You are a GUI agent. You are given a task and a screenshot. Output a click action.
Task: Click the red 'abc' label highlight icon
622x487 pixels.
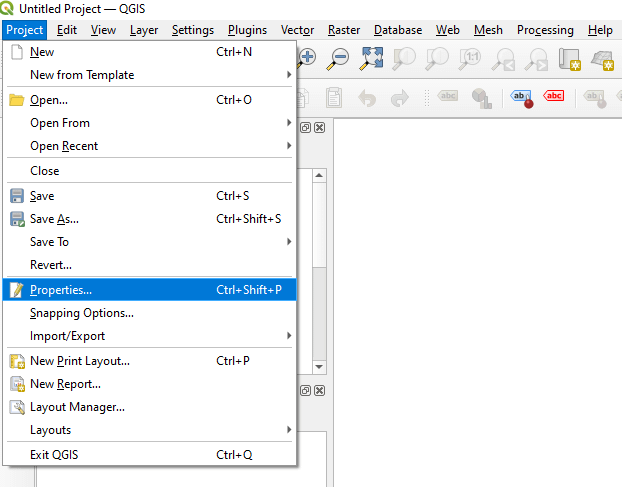(553, 97)
